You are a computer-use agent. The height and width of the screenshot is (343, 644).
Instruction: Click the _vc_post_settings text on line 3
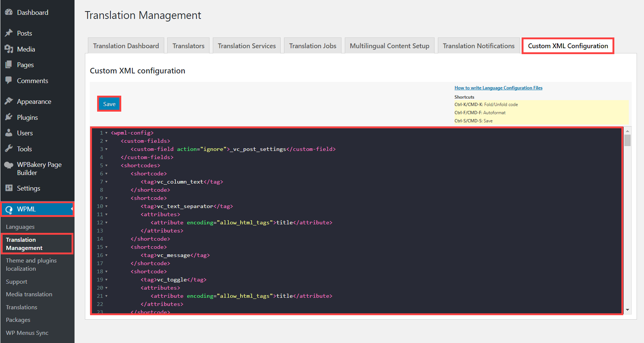pyautogui.click(x=258, y=149)
